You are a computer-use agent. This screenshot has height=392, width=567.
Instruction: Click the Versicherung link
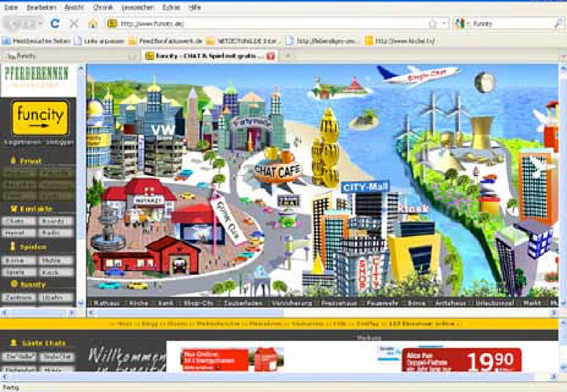coord(292,303)
